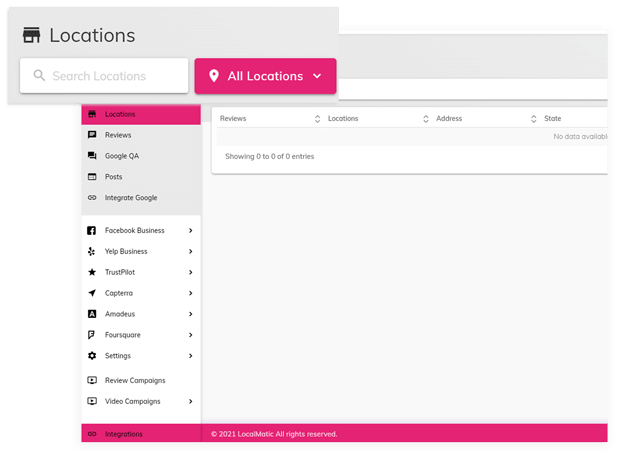Click the storefront icon beside Locations heading
624x452 pixels.
31,35
